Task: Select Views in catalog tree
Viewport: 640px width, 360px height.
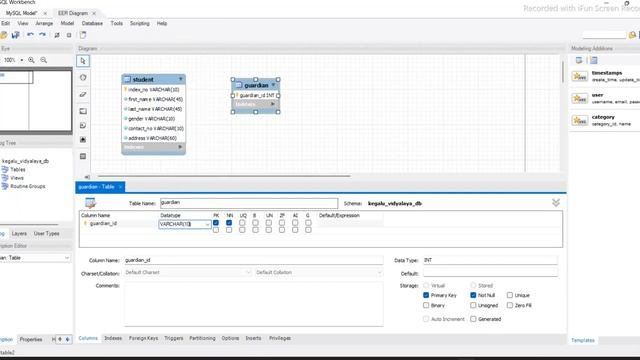Action: coord(17,178)
